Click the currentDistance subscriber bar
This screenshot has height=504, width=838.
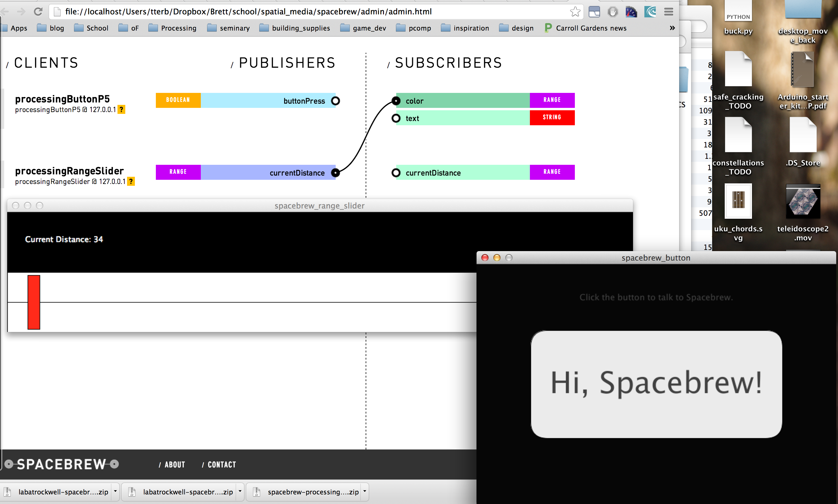pos(463,173)
